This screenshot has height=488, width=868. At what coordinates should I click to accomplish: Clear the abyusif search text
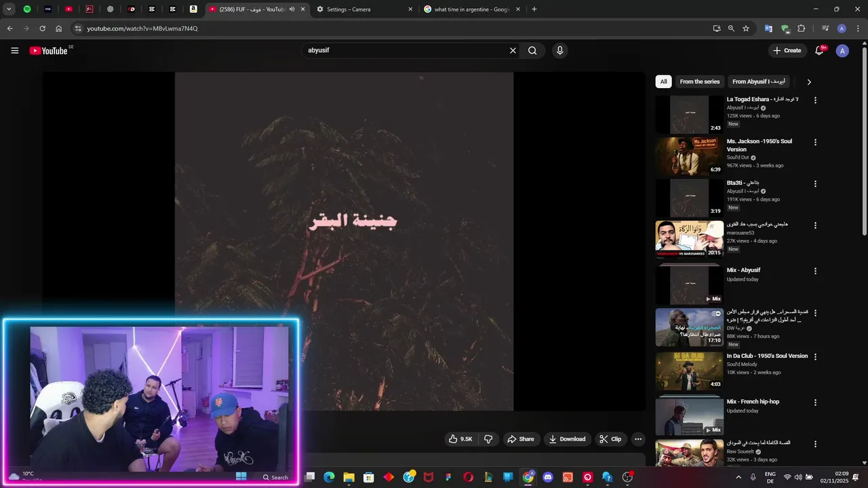513,50
